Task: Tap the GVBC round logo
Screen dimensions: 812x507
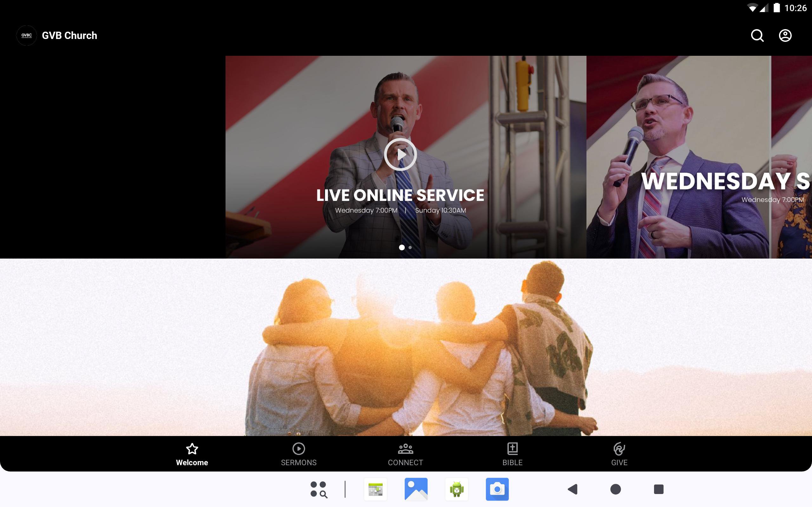Action: [27, 35]
